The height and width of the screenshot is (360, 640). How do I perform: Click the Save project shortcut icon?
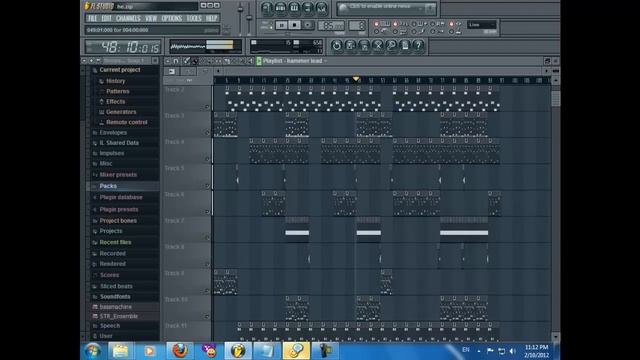pos(350,45)
